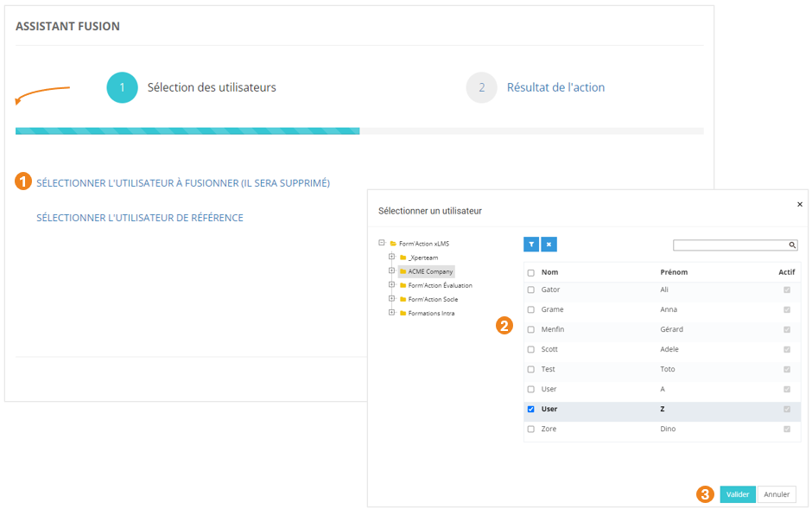This screenshot has height=509, width=812.
Task: Uncheck the selected User Z checkbox
Action: click(531, 409)
